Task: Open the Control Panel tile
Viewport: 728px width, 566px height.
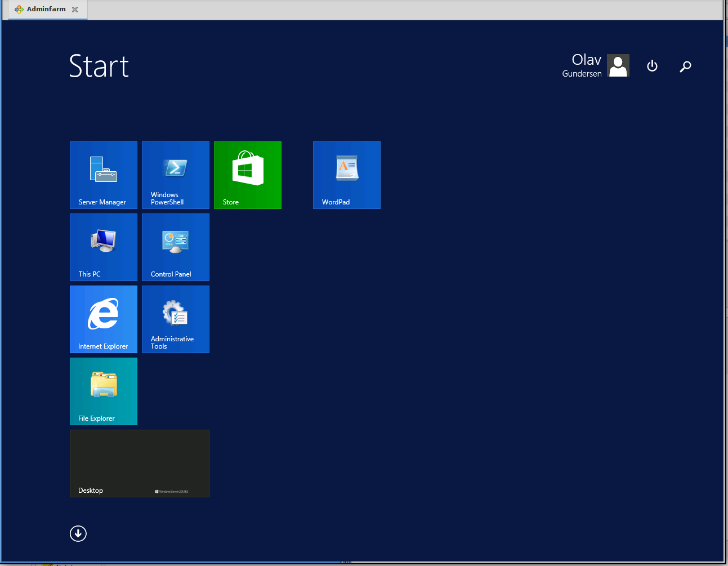Action: coord(176,247)
